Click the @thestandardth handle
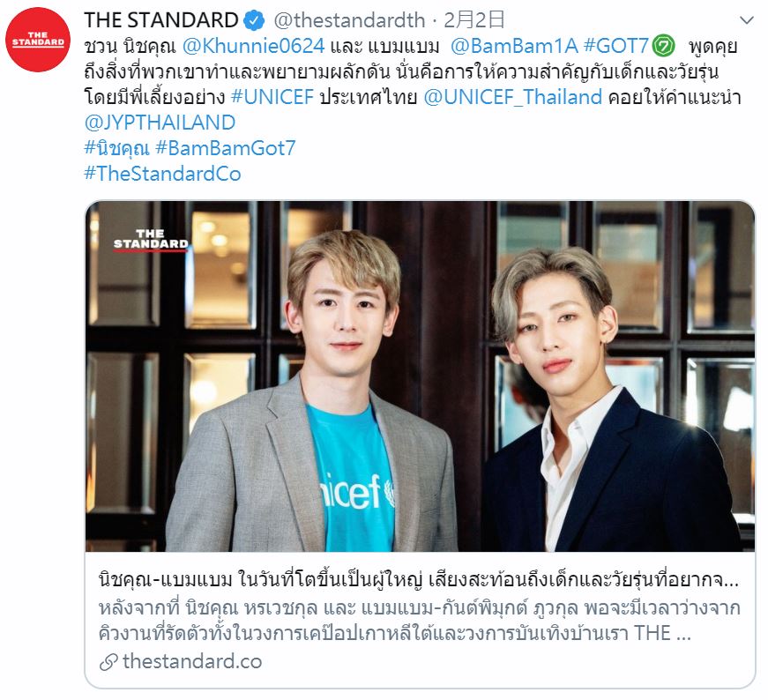The image size is (768, 700). point(349,20)
